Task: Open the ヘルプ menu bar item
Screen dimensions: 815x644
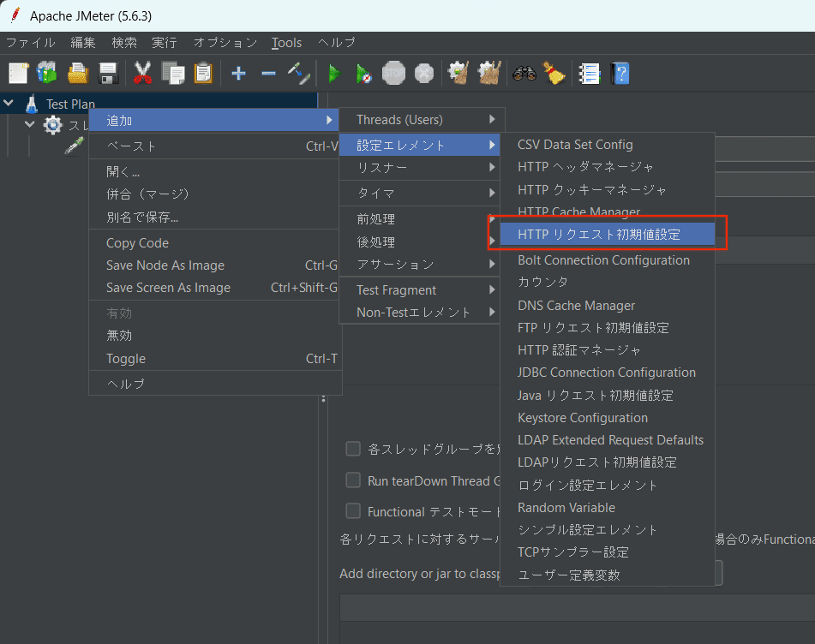Action: point(336,43)
